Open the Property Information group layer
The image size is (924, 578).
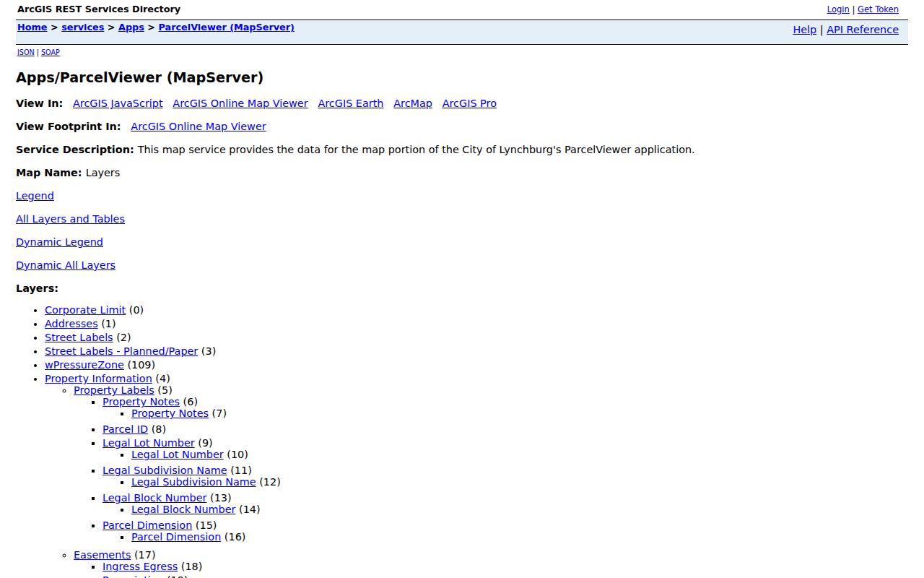click(98, 379)
